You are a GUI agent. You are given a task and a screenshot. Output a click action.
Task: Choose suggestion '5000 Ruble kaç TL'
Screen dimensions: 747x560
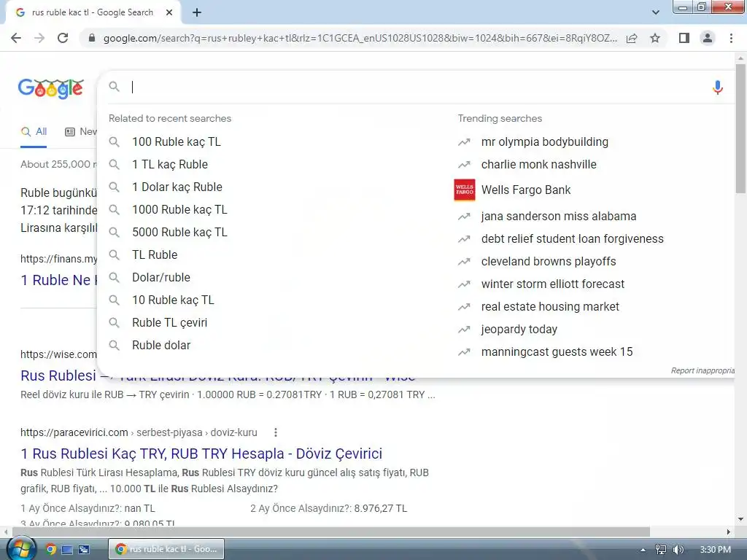tap(179, 233)
